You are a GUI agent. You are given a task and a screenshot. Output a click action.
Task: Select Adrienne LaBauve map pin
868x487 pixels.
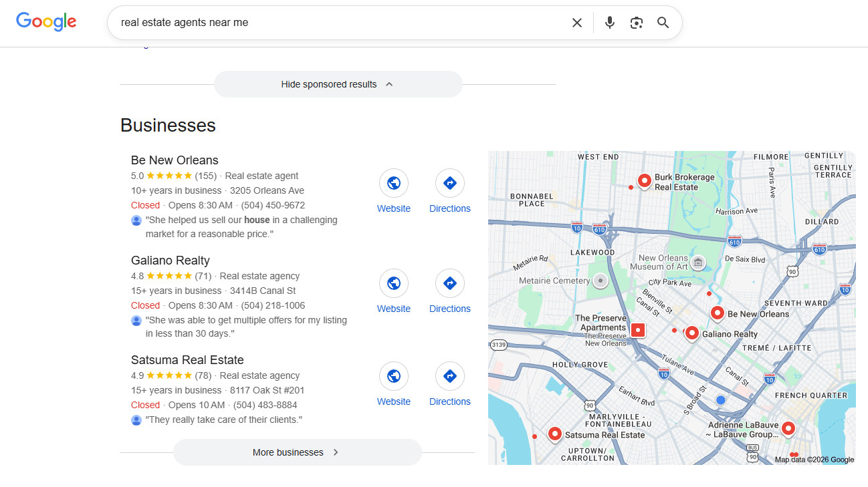[788, 428]
